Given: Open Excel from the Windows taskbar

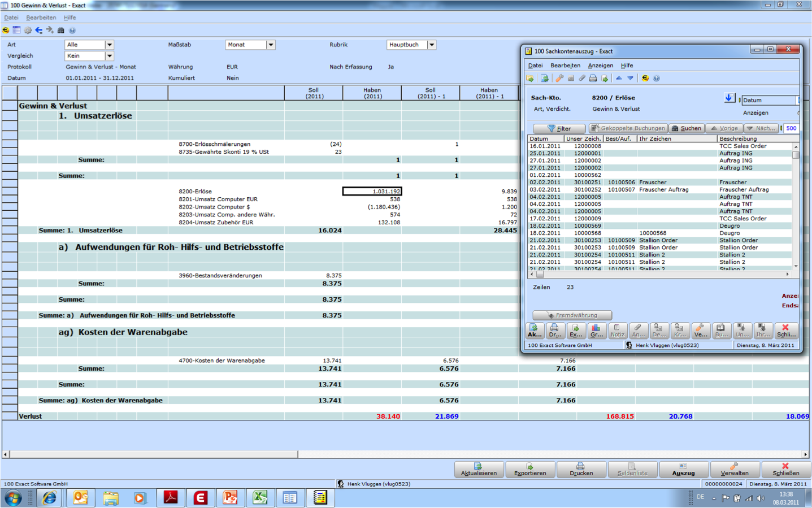Looking at the screenshot, I should pyautogui.click(x=259, y=498).
